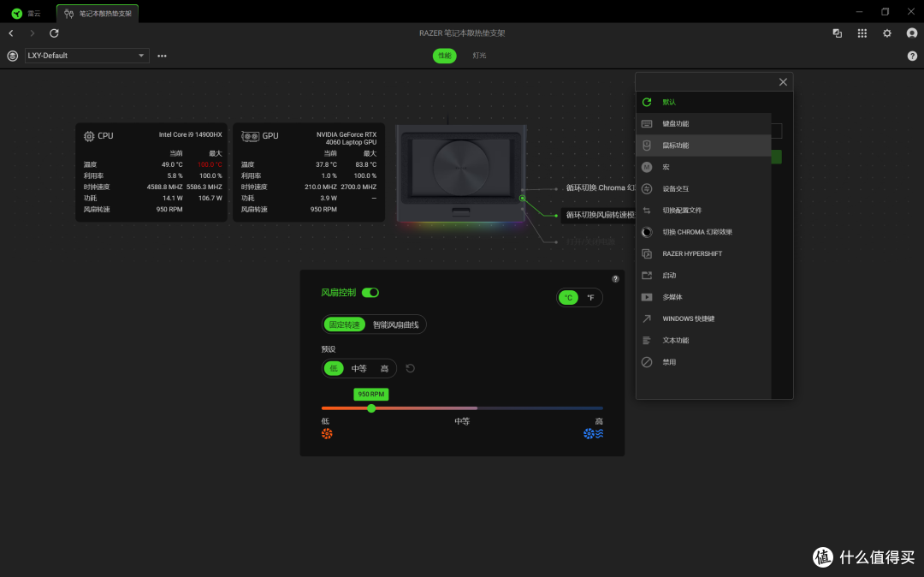Screen dimensions: 924x577
Task: Expand the LXY-Default profile dropdown
Action: (86, 56)
